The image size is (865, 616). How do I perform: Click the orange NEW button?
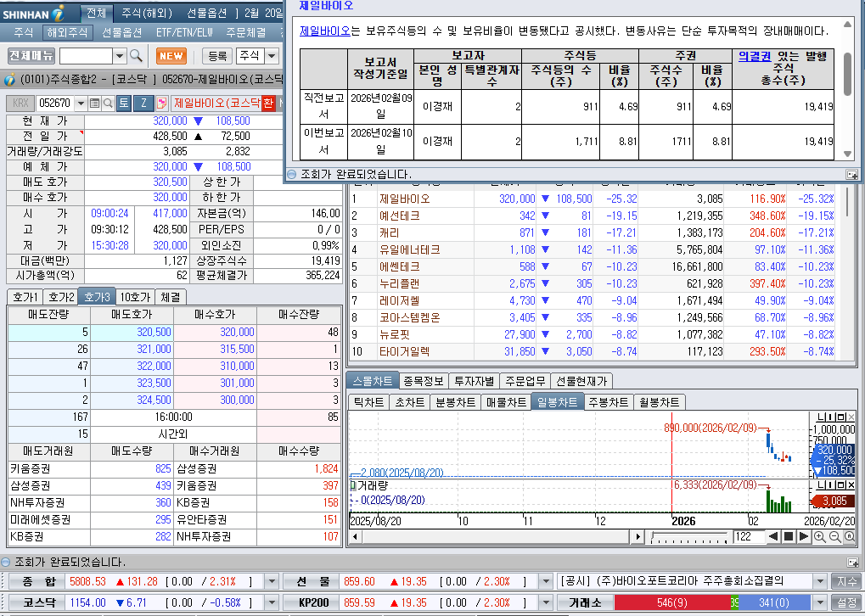[171, 56]
